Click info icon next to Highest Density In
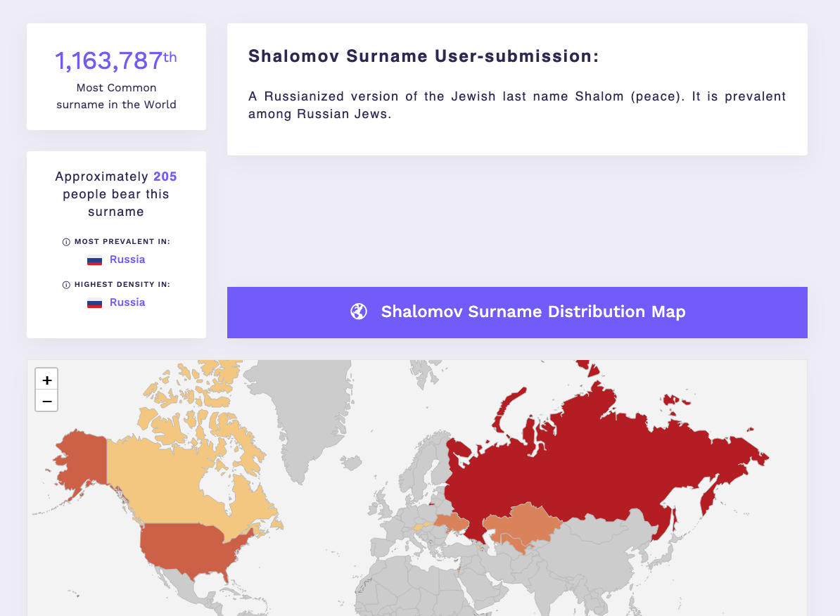 click(x=66, y=285)
